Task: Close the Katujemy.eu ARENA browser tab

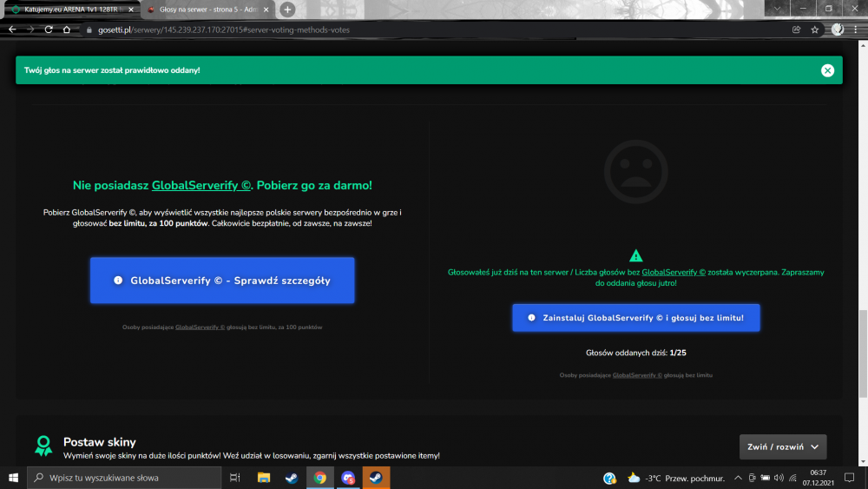Action: pos(131,10)
